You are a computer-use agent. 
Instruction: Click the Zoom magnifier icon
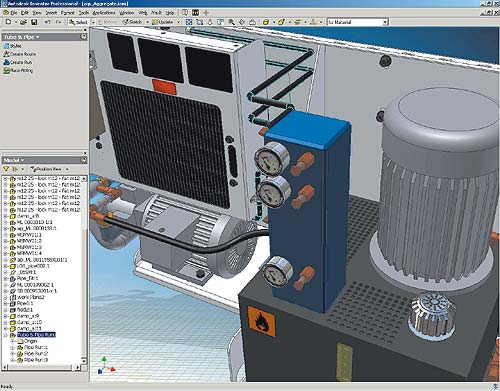point(231,22)
